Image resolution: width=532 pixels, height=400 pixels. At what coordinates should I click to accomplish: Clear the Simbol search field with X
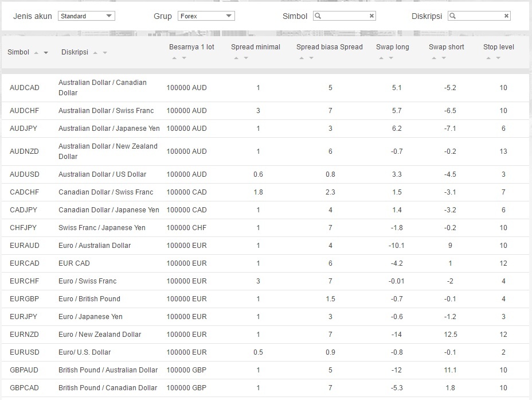point(371,16)
